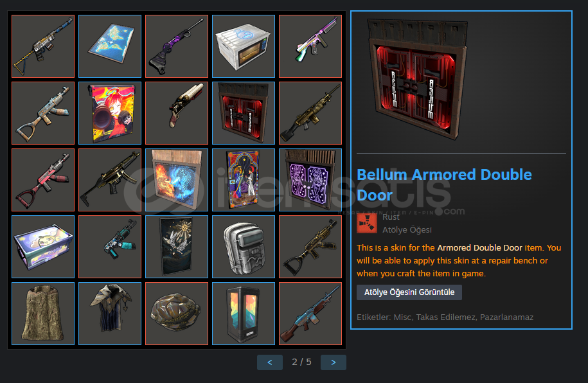Select the stained glass door skin
This screenshot has width=588, height=383.
point(244,180)
